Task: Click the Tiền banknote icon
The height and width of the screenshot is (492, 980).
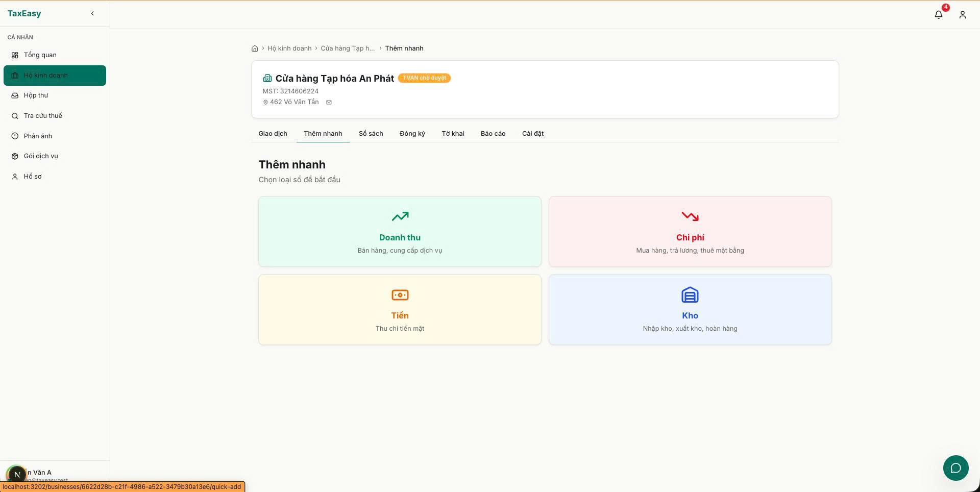Action: click(x=400, y=294)
